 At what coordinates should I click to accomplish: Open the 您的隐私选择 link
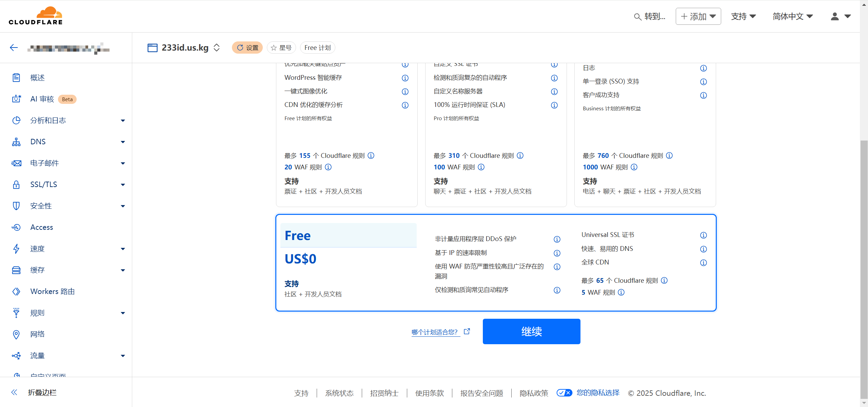point(598,393)
